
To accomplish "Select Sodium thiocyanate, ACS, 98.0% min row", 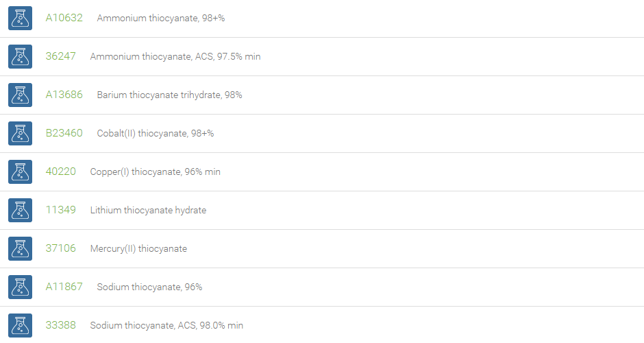I will coord(322,325).
